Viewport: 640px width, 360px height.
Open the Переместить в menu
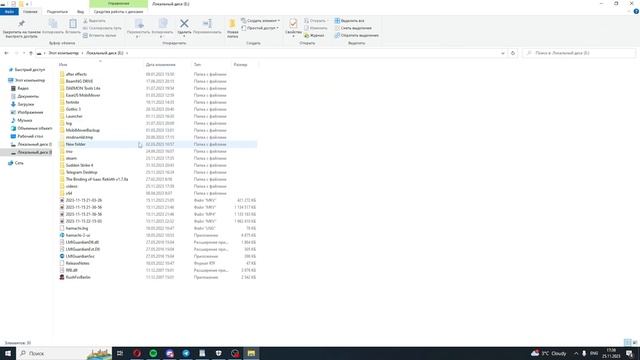[138, 29]
